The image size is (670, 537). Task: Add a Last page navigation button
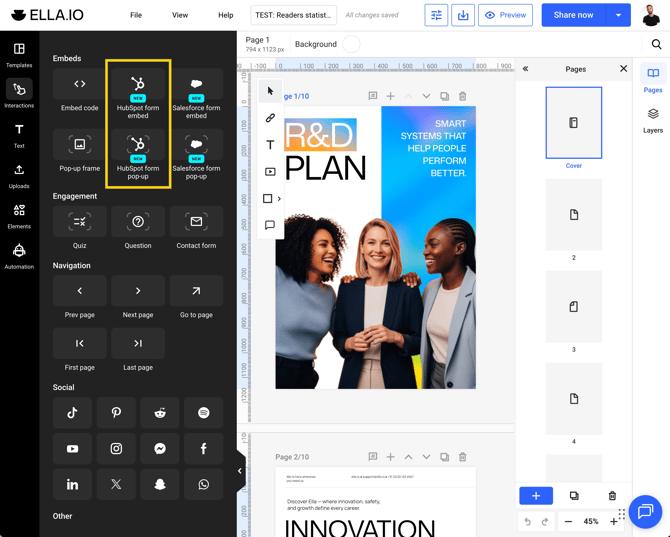coord(138,343)
